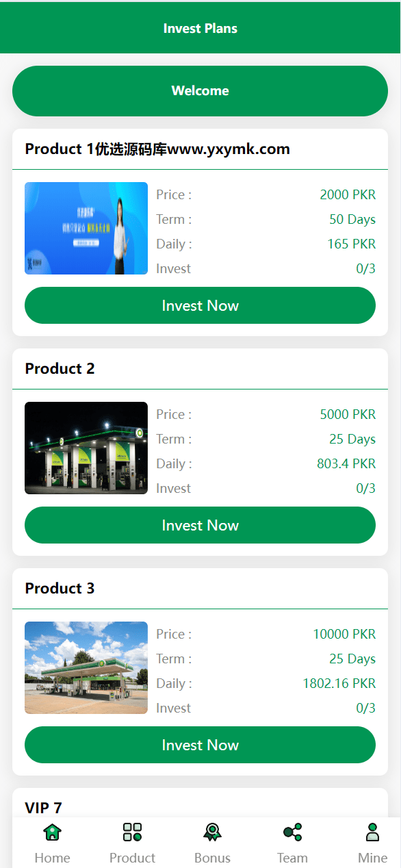Open the Product 1 blue banner image

[86, 228]
